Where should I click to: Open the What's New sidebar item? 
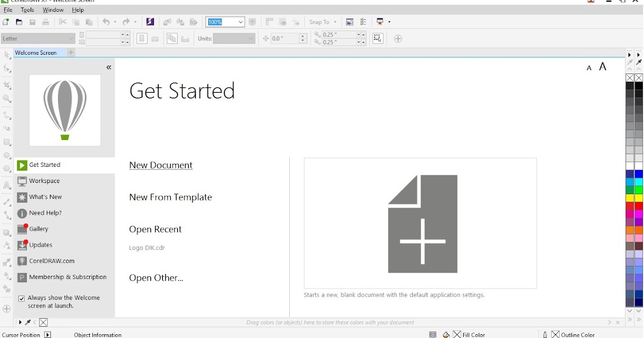point(65,197)
